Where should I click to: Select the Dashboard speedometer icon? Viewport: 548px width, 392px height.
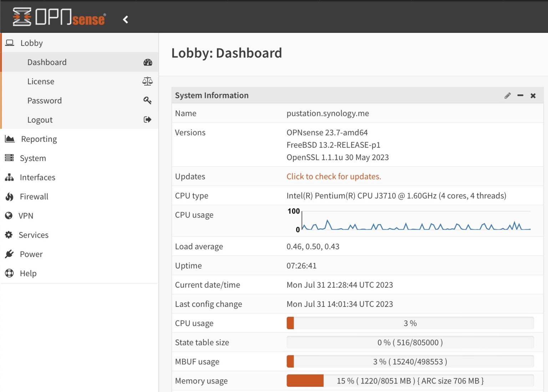point(147,62)
